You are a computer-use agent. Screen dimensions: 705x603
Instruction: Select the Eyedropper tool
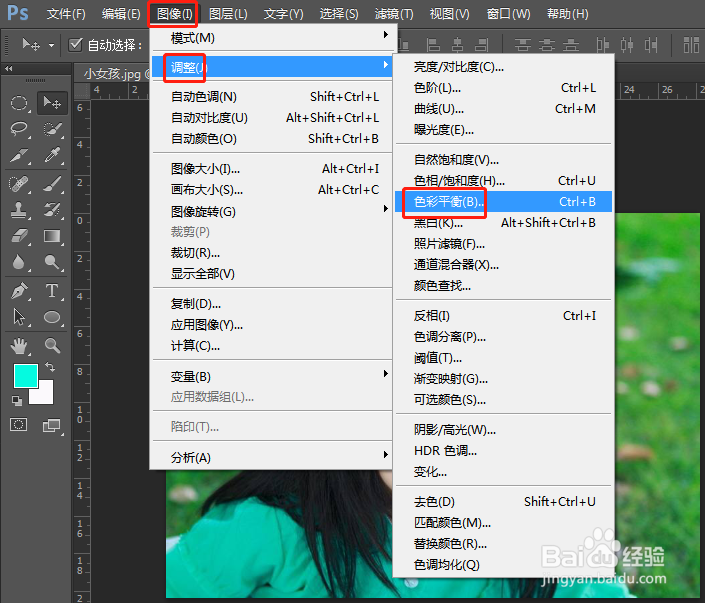pyautogui.click(x=52, y=156)
